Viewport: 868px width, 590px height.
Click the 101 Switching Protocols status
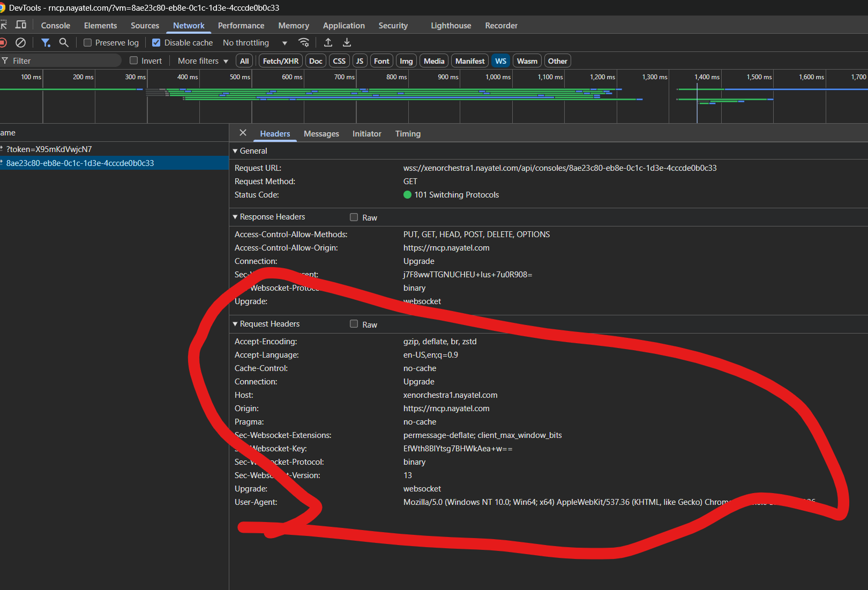tap(456, 195)
